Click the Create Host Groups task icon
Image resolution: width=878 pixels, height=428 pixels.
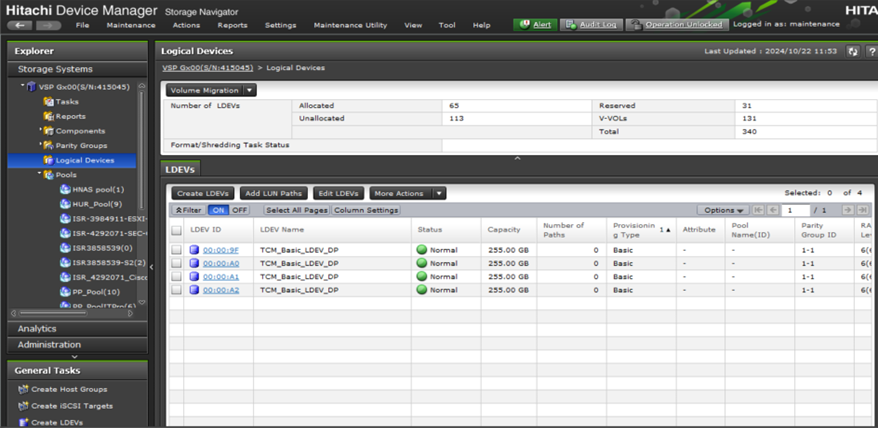click(22, 389)
